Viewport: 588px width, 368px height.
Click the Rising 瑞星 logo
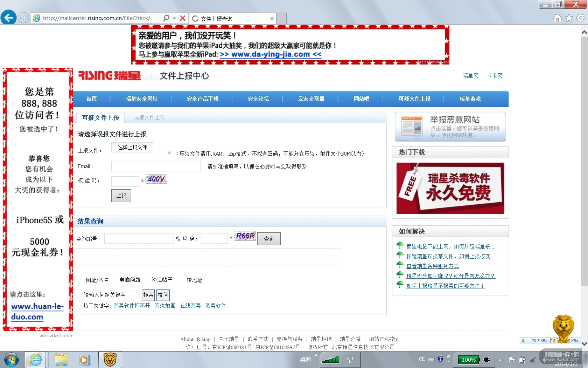tap(109, 75)
